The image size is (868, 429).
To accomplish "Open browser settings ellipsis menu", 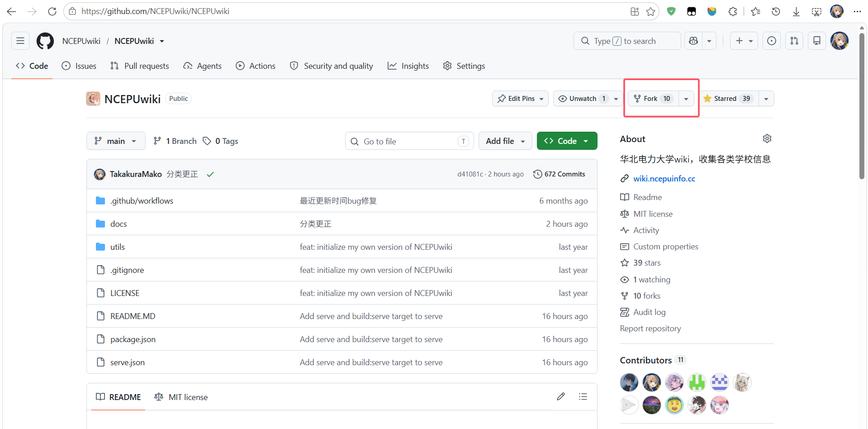I will tap(857, 11).
